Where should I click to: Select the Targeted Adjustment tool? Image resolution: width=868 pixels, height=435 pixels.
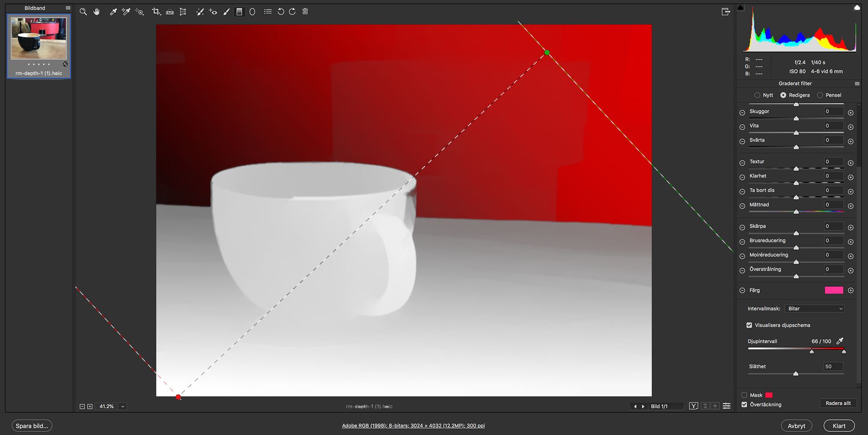click(x=139, y=12)
